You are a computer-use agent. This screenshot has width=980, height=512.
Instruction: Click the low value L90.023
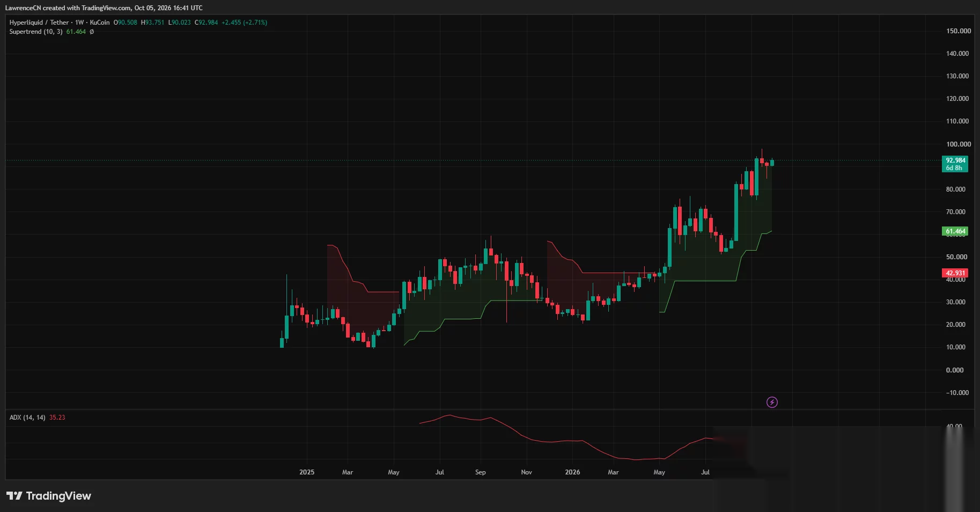coord(180,23)
